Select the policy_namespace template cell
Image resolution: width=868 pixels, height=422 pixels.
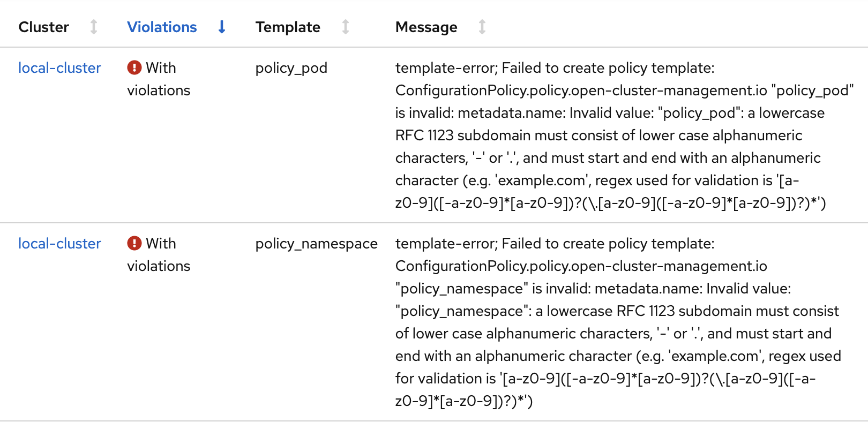click(x=316, y=244)
